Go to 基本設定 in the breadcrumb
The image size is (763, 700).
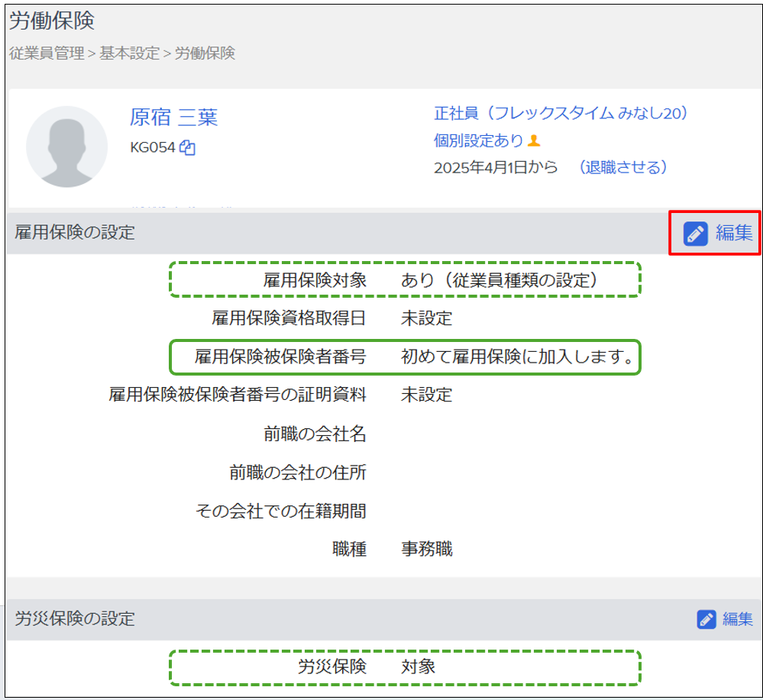129,53
